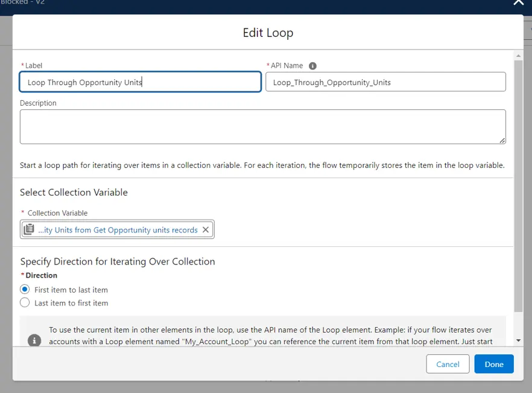
Task: Focus the Description text area
Action: (262, 127)
